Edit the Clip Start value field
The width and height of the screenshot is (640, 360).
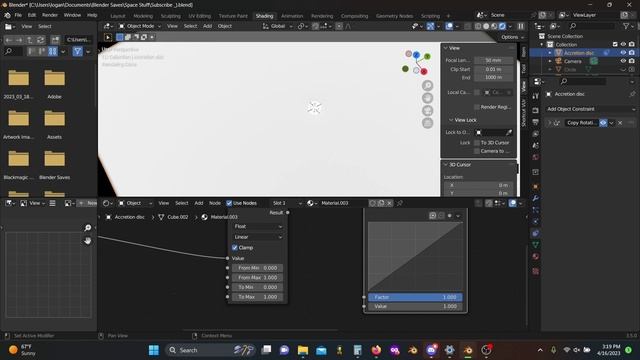point(493,69)
